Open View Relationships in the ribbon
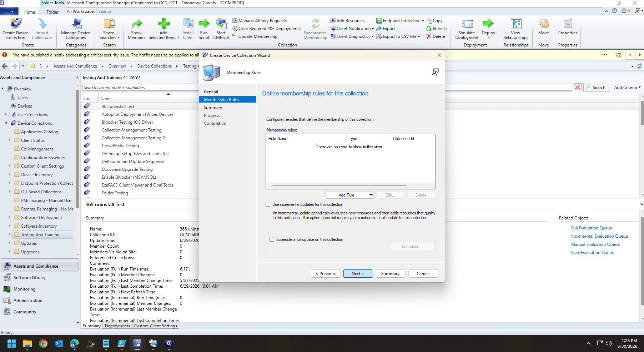Image resolution: width=644 pixels, height=352 pixels. click(x=515, y=29)
